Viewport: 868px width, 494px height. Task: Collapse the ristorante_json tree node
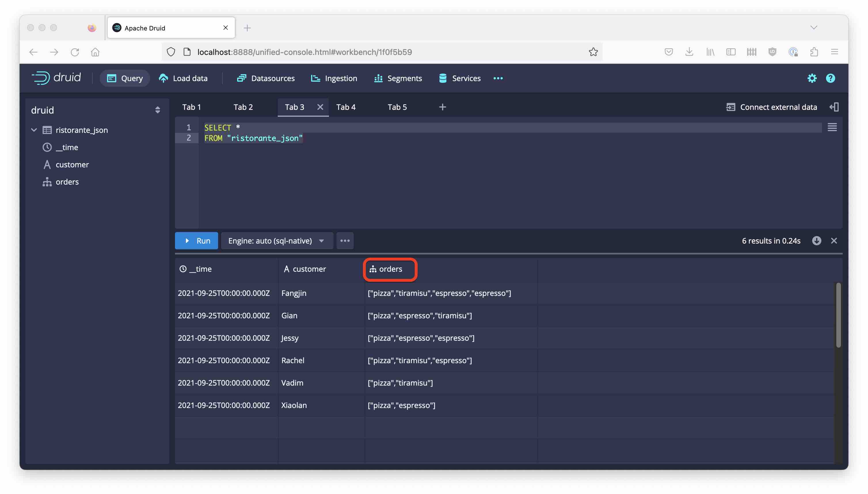[x=34, y=130]
